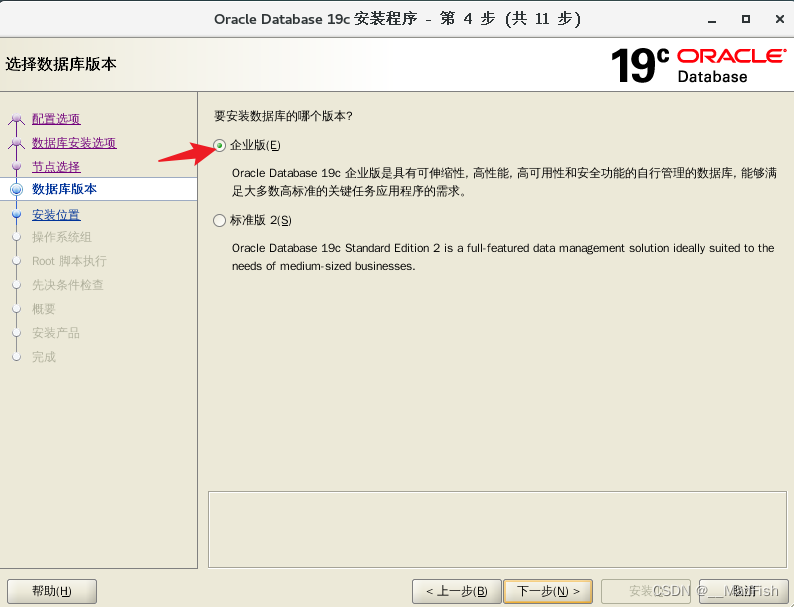
Task: Click the empty message box area
Action: (x=497, y=530)
